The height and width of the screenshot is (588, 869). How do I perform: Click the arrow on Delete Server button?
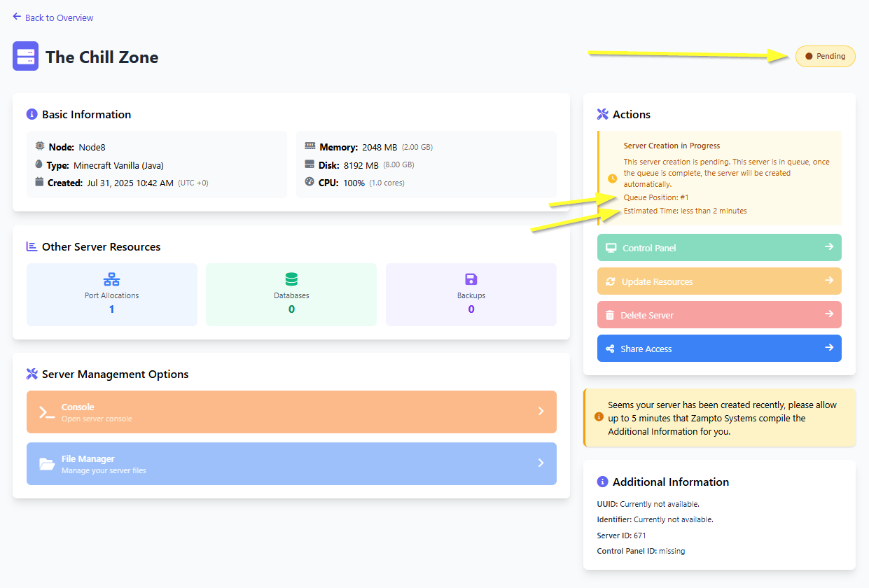(x=829, y=314)
